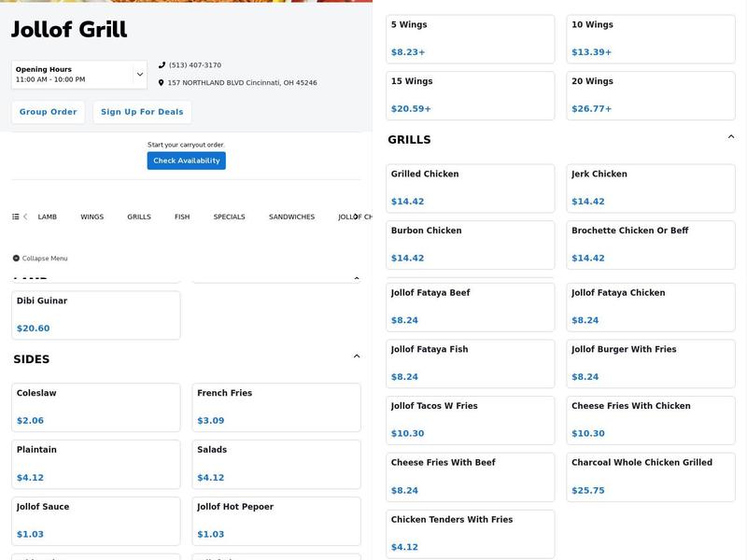Switch to the FISH category tab
The width and height of the screenshot is (747, 560).
coord(182,217)
